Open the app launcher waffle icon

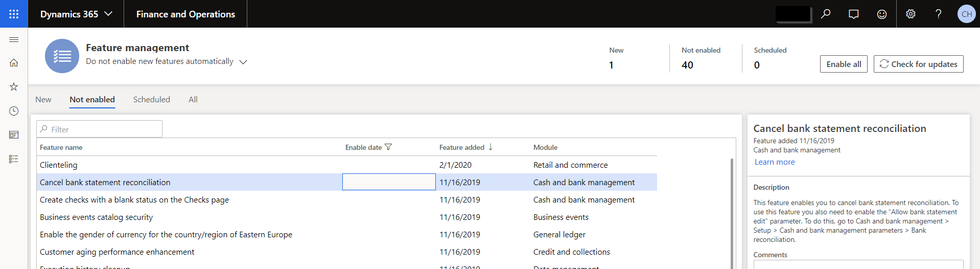pos(14,14)
